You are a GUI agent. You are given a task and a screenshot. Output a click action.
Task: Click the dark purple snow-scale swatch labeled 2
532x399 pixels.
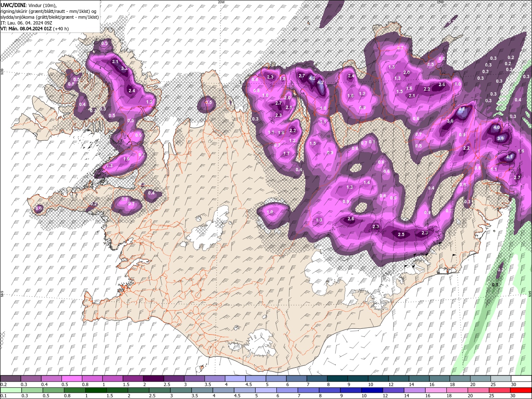point(153,379)
